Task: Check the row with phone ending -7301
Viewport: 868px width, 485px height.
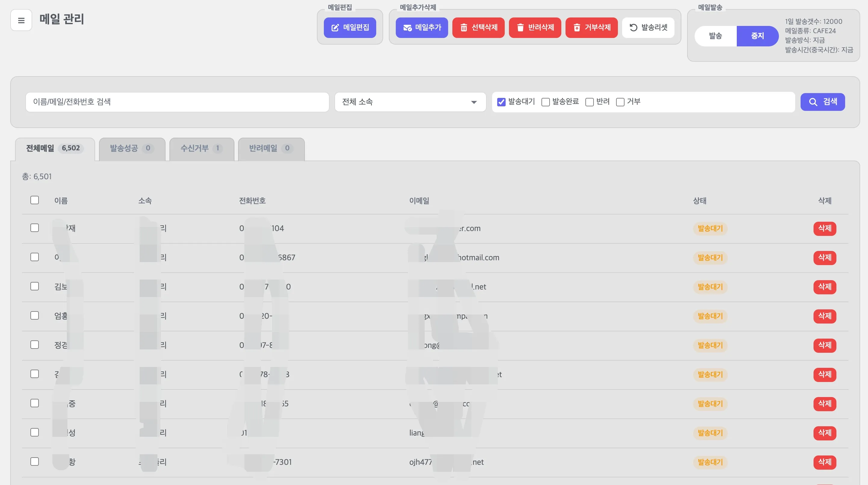Action: click(35, 462)
